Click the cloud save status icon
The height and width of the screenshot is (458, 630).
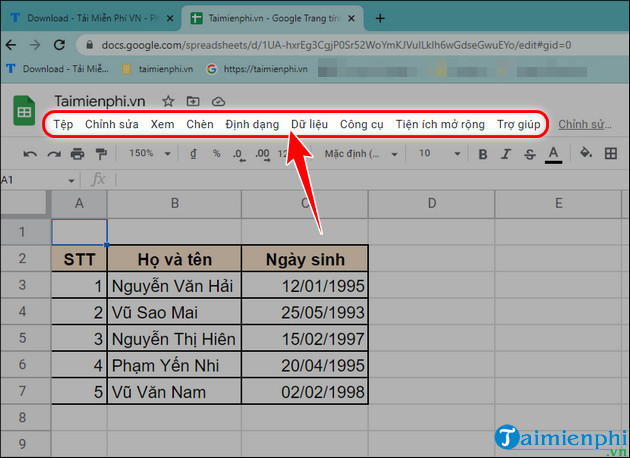(218, 102)
